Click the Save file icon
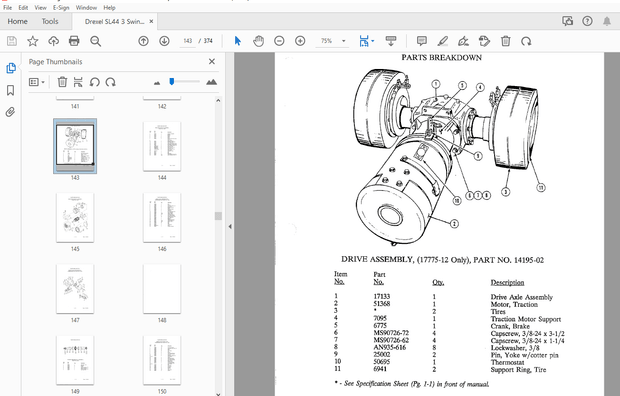This screenshot has height=396, width=620. (x=12, y=41)
